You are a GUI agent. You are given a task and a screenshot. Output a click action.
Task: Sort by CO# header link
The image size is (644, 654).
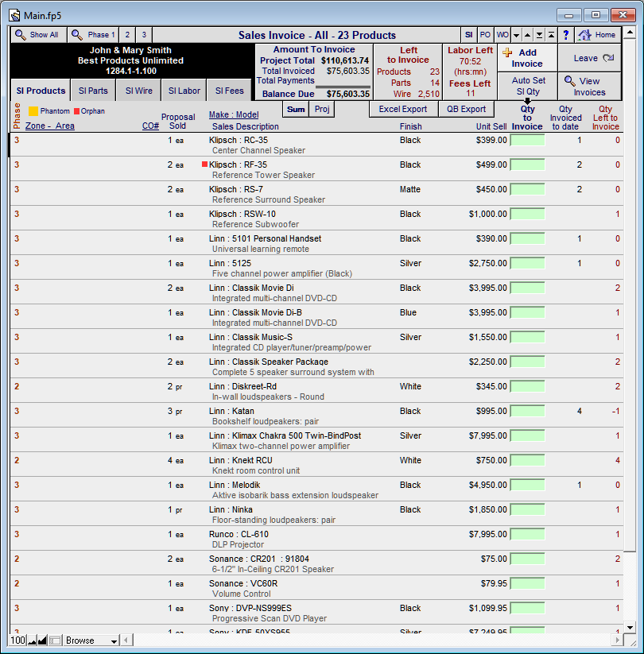tap(150, 126)
